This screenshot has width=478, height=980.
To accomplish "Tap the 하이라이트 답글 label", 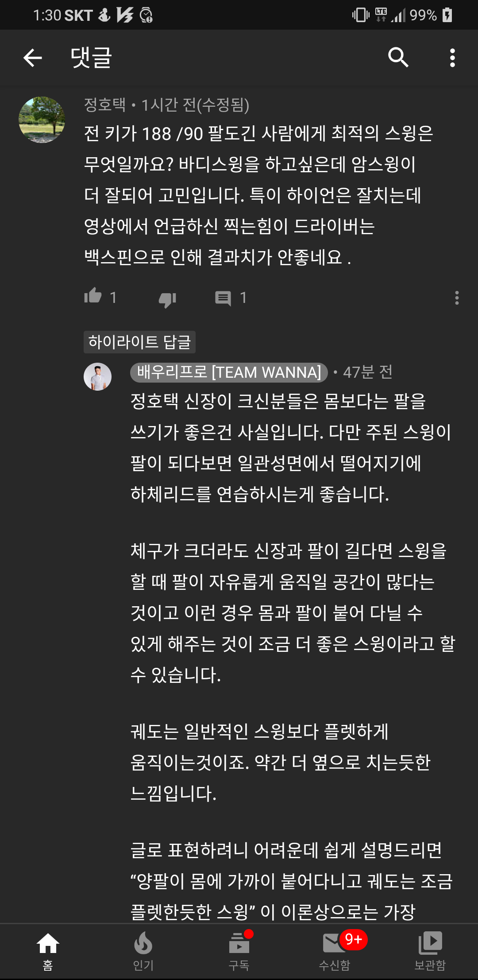I will click(x=139, y=342).
